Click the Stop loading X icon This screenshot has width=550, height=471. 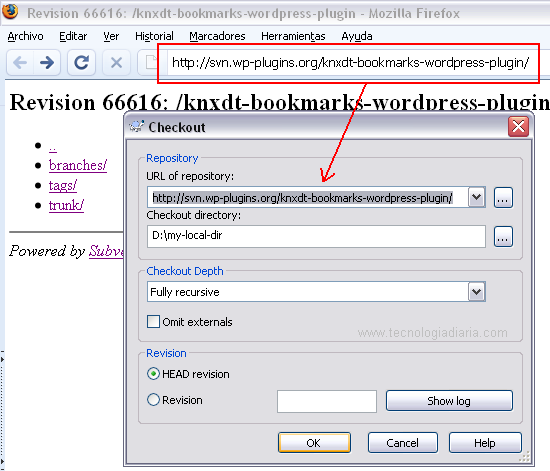coord(116,63)
